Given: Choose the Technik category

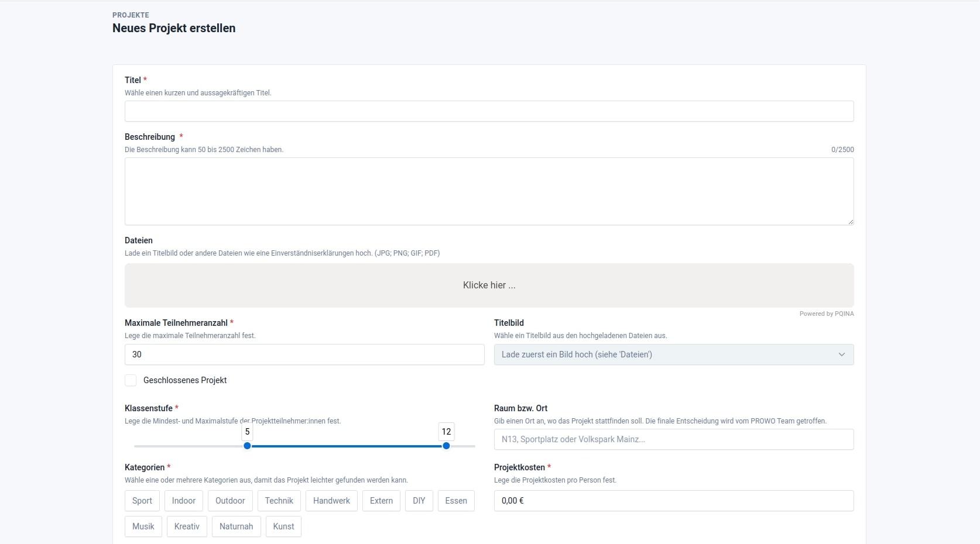Looking at the screenshot, I should pyautogui.click(x=279, y=501).
